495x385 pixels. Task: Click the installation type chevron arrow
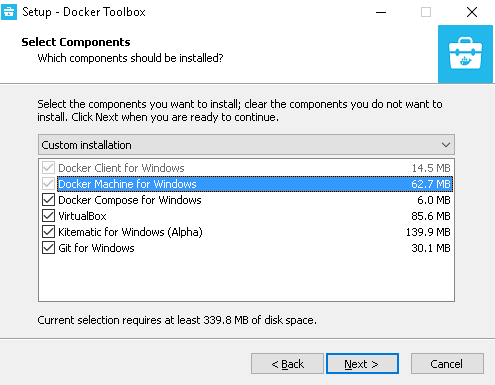[x=446, y=145]
